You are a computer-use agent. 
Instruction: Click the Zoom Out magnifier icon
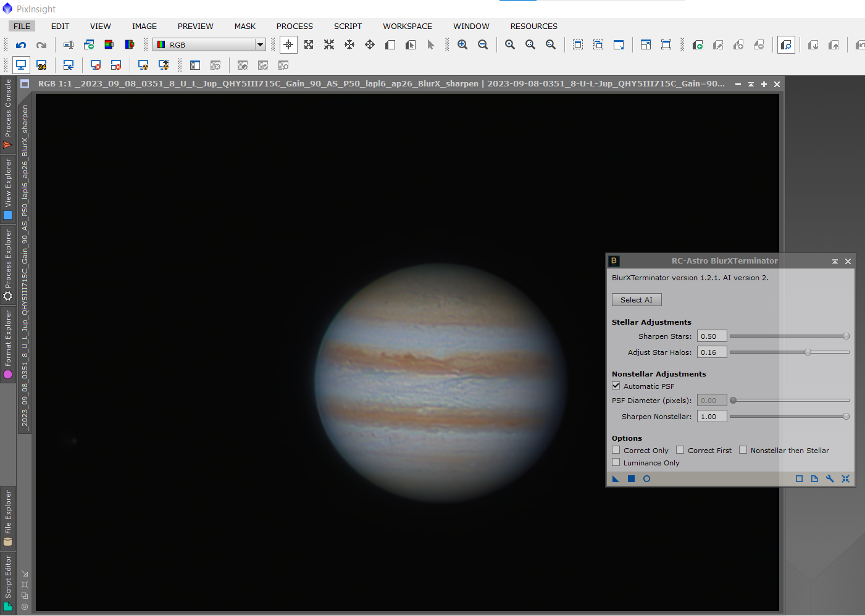(x=483, y=45)
